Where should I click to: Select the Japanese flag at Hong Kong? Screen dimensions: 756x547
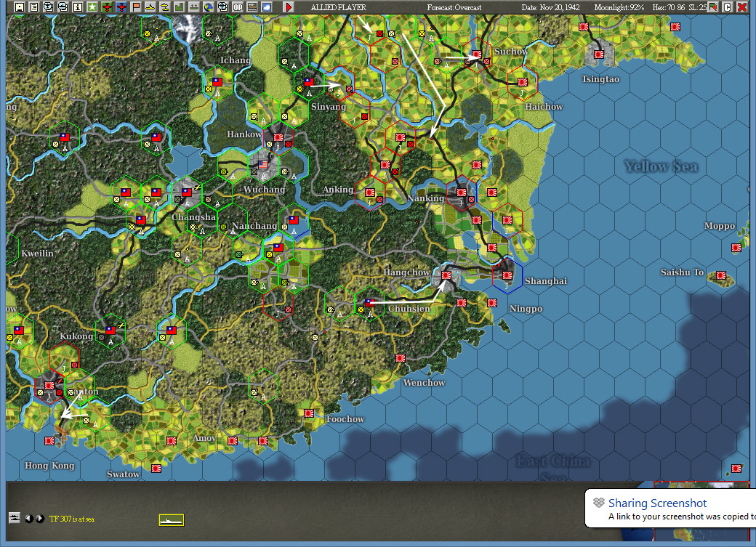tap(49, 440)
